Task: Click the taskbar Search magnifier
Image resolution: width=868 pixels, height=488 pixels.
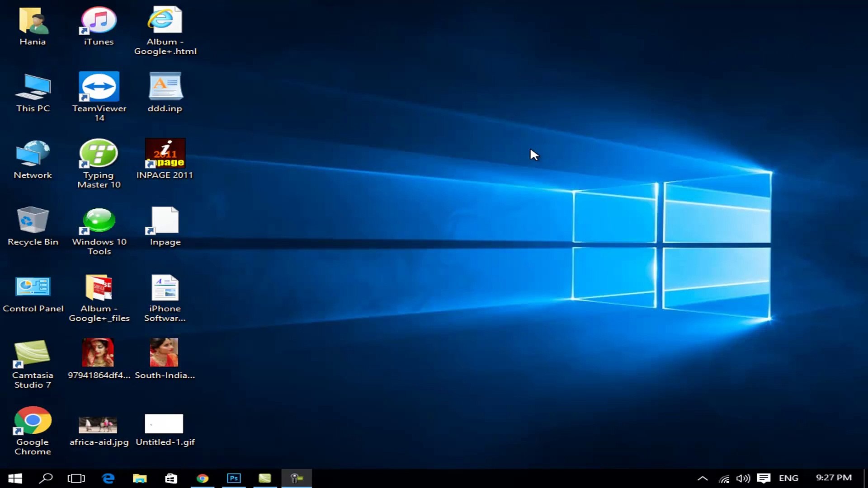Action: click(46, 478)
